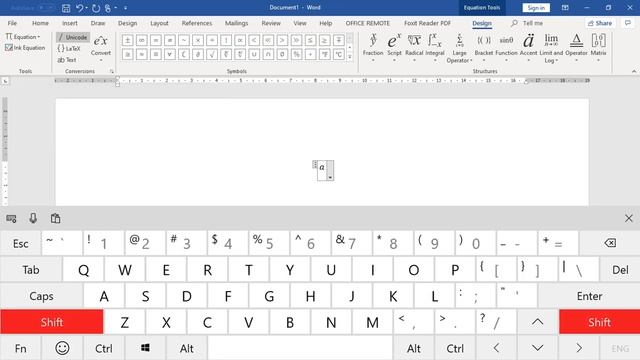Screen dimensions: 640x360
Task: Click the Sign in button
Action: click(536, 8)
